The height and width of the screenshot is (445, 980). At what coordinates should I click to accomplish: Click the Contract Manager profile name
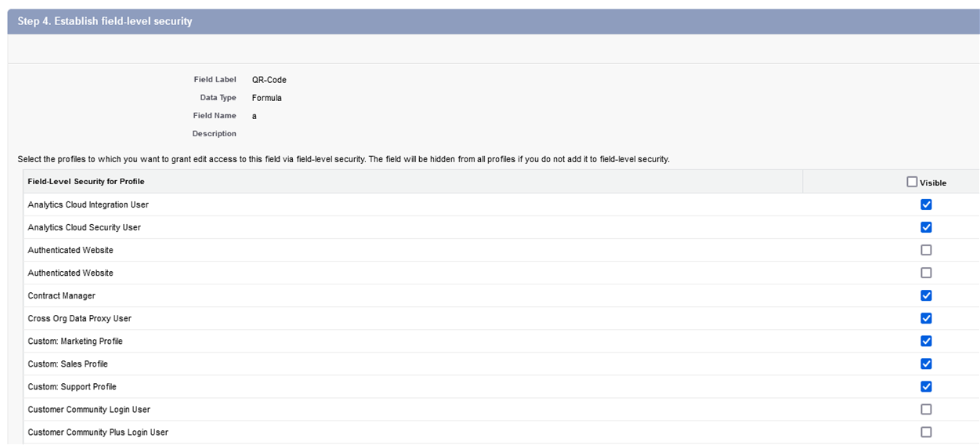(62, 295)
